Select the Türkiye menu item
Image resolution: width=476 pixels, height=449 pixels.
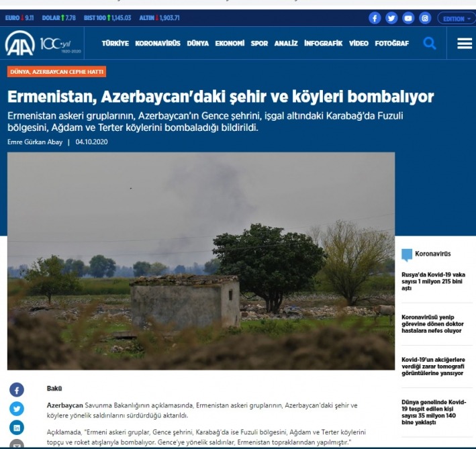click(x=115, y=44)
